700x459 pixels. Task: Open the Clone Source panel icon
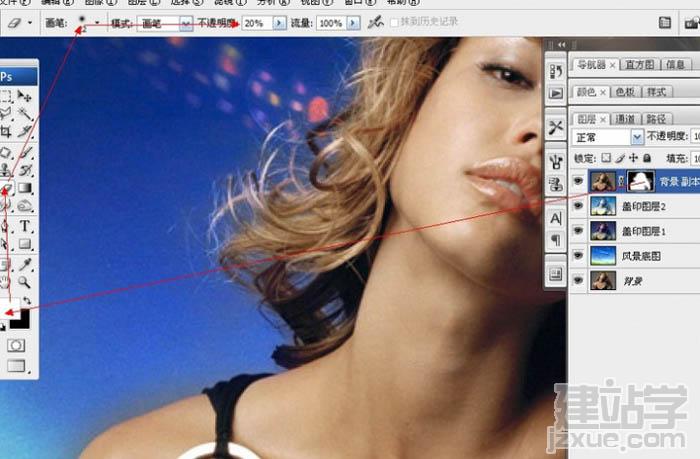(x=556, y=183)
